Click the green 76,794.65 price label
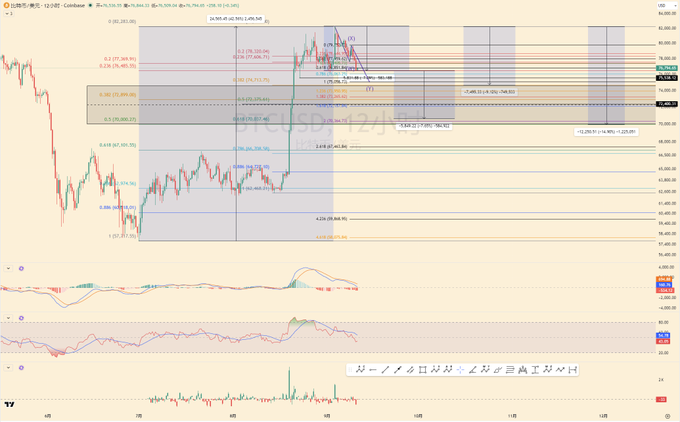 pos(667,68)
